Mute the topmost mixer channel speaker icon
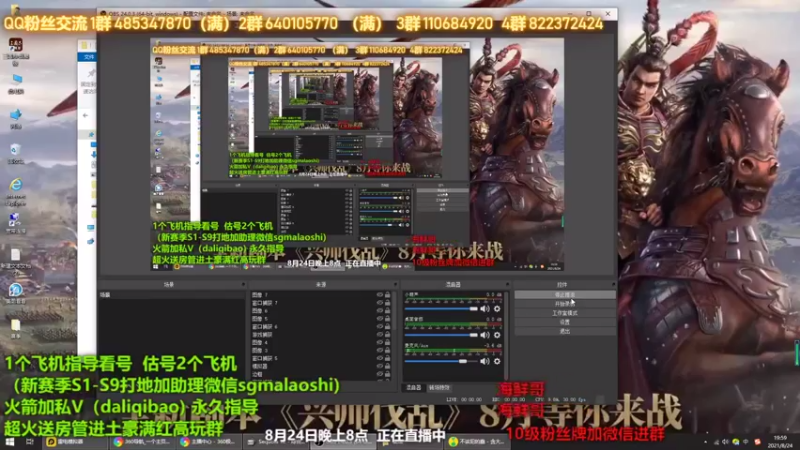Screen dimensions: 800x450 coord(485,309)
